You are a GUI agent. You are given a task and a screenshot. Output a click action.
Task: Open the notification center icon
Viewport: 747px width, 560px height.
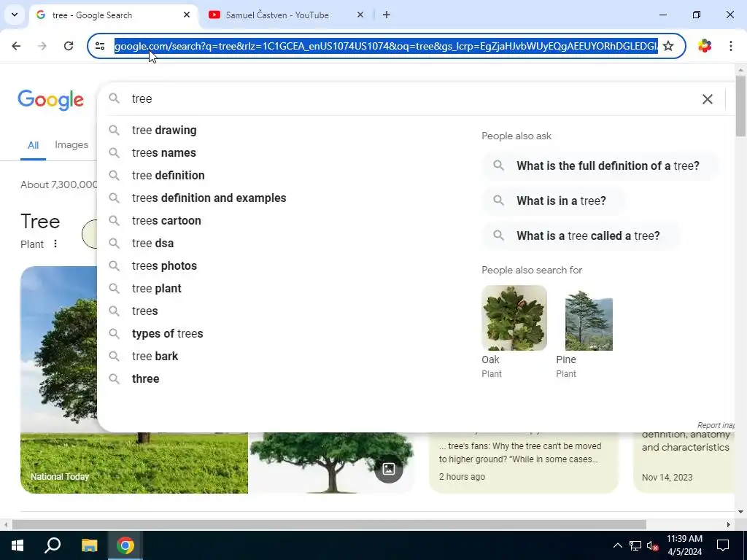pyautogui.click(x=723, y=545)
